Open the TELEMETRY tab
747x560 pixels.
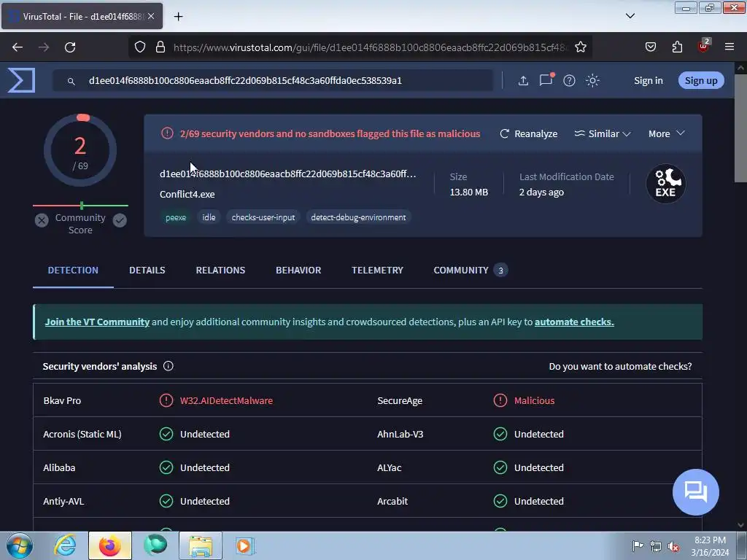(x=377, y=270)
